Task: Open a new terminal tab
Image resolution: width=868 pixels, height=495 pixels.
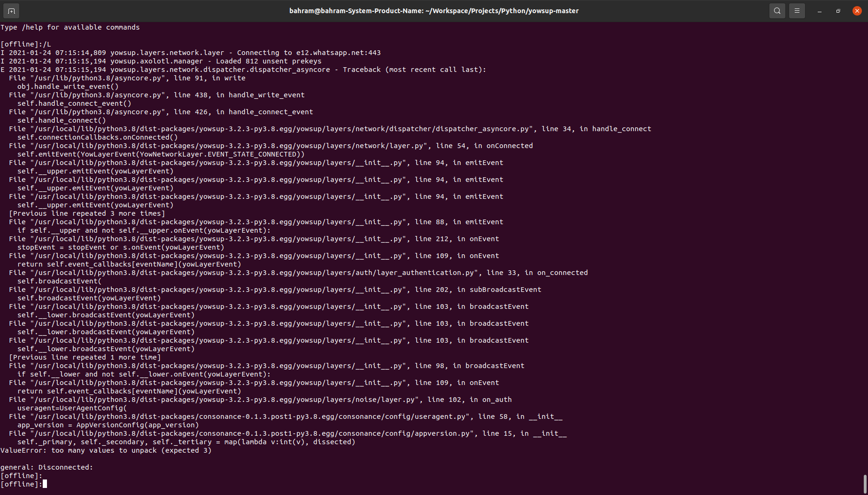Action: (11, 11)
